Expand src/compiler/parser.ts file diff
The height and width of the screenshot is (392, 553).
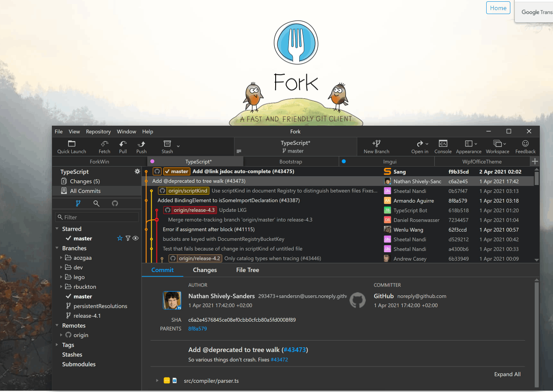tap(157, 381)
